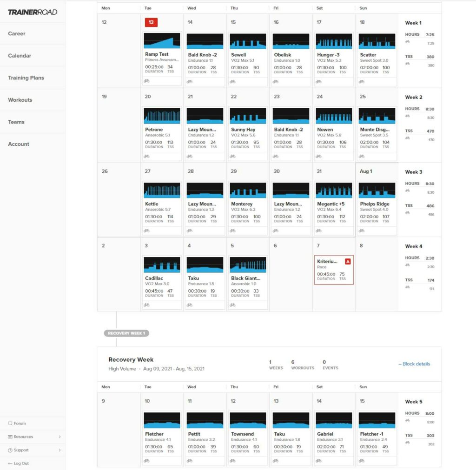Click the red A-race badge on Kriteriu... event

348,261
